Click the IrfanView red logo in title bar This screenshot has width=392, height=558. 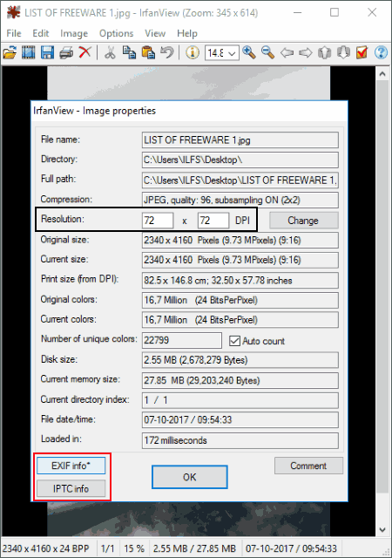[x=14, y=13]
